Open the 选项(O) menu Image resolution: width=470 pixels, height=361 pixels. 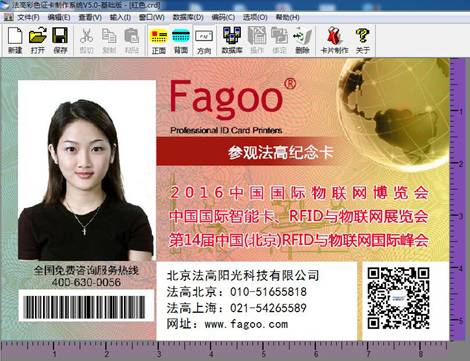tap(255, 17)
